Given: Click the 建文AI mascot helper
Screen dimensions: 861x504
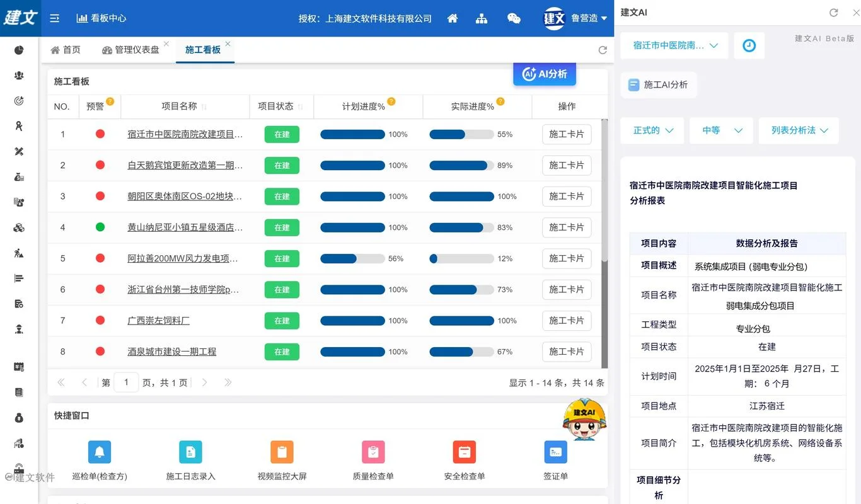Looking at the screenshot, I should click(x=584, y=419).
